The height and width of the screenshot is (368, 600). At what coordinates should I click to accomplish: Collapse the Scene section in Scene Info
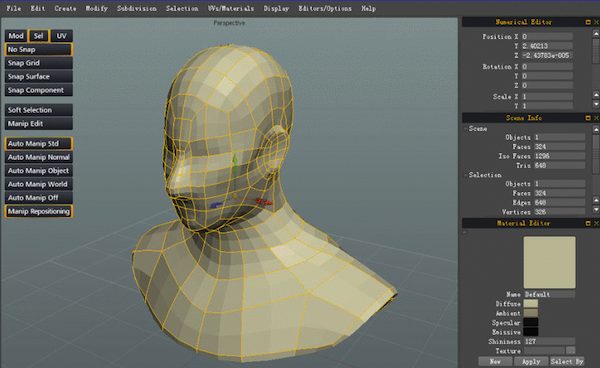point(466,129)
